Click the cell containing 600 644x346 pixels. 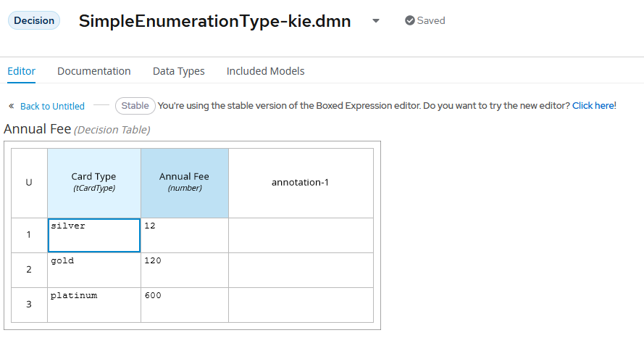click(184, 304)
